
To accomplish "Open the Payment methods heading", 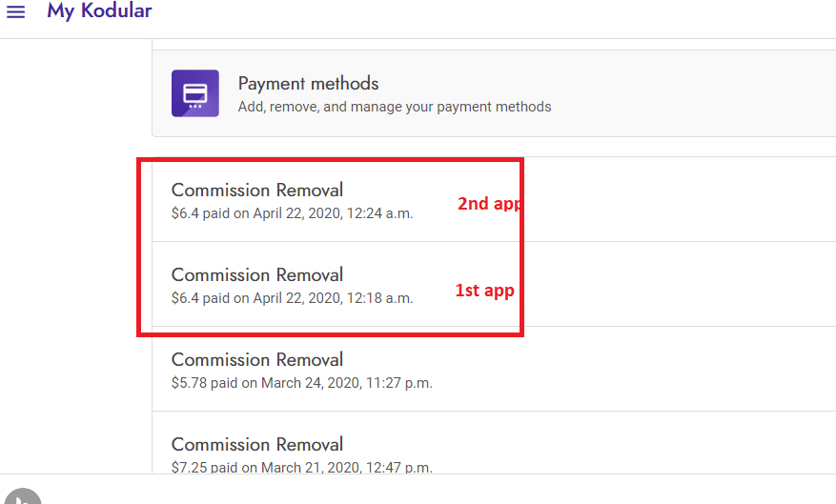I will (x=308, y=84).
